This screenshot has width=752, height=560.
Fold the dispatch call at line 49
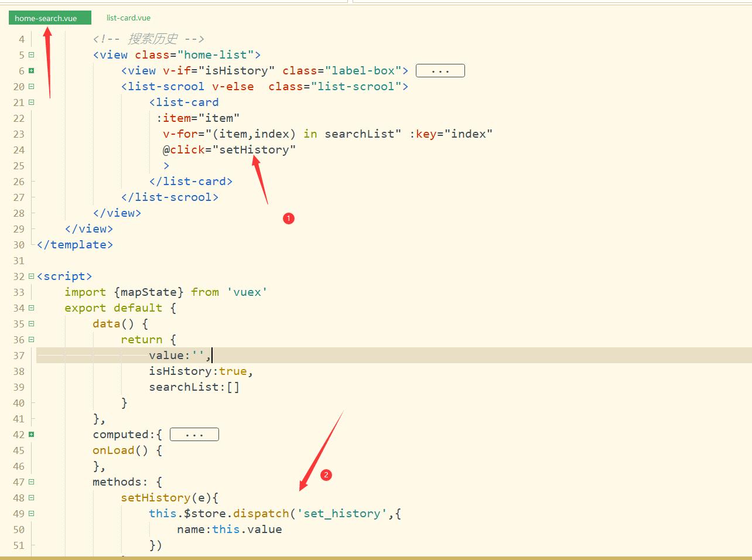click(31, 514)
